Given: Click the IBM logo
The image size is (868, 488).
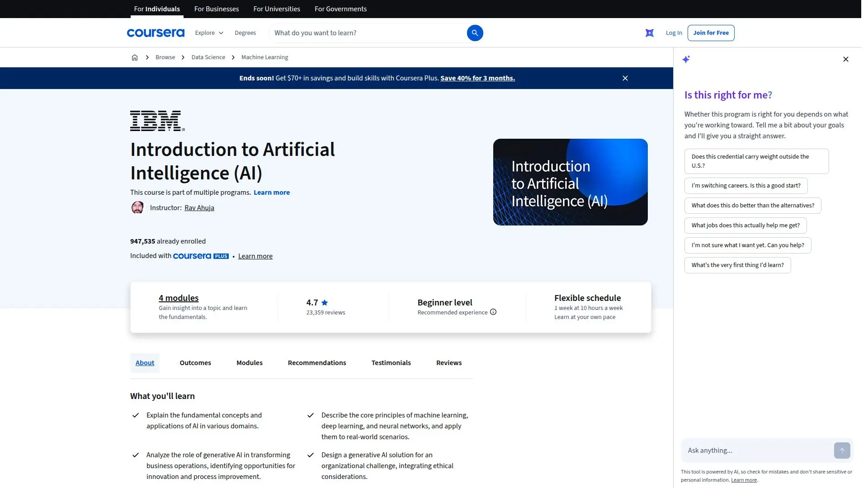Looking at the screenshot, I should click(157, 121).
